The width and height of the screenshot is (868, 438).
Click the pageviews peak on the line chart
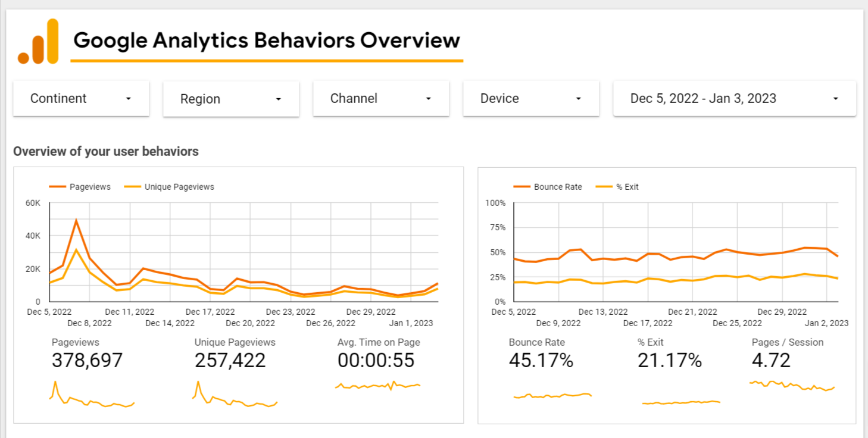pyautogui.click(x=76, y=221)
